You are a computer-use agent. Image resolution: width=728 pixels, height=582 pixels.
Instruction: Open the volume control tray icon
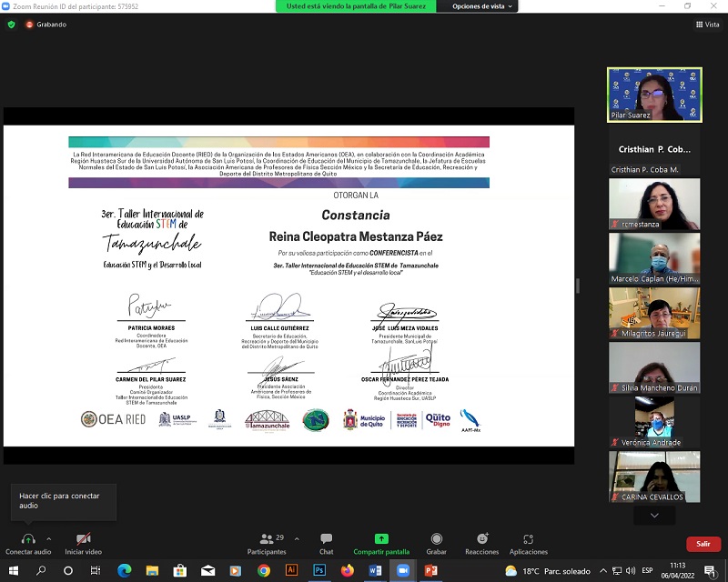tap(631, 571)
